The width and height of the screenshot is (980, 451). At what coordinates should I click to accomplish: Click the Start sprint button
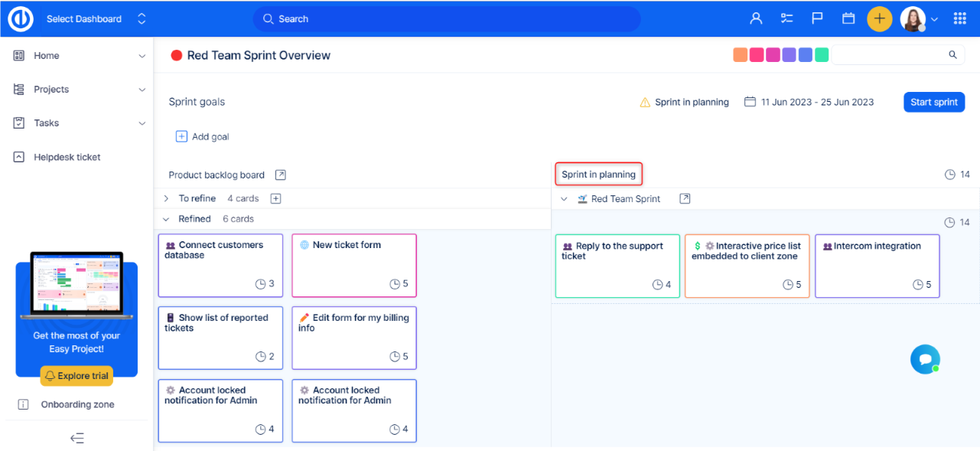click(933, 102)
